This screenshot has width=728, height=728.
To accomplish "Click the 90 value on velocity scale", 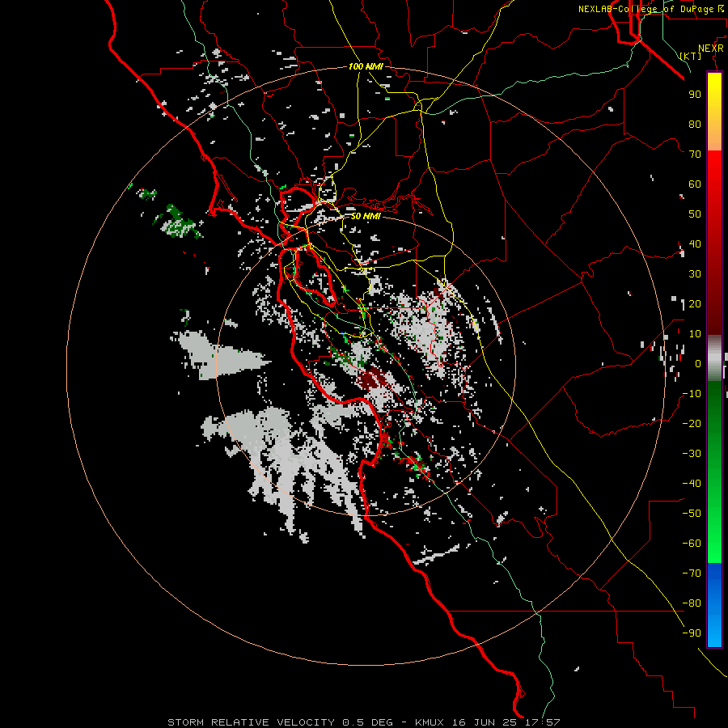I will coord(695,95).
